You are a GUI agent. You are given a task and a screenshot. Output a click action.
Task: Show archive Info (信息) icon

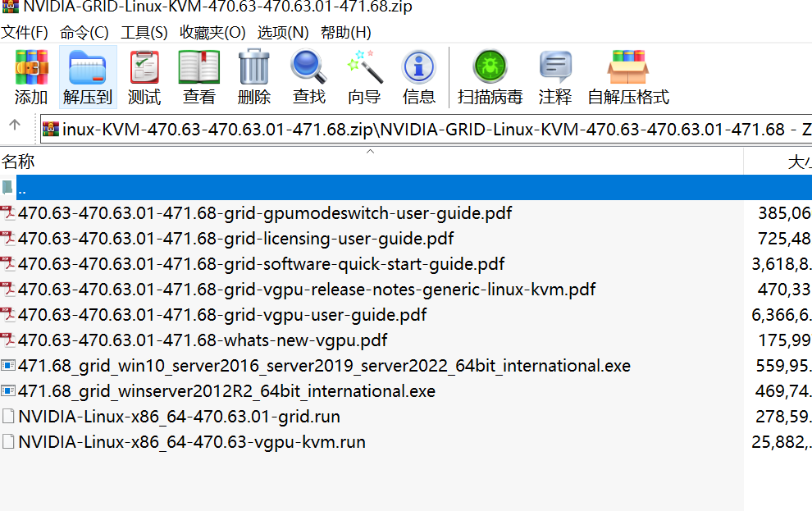click(x=418, y=67)
